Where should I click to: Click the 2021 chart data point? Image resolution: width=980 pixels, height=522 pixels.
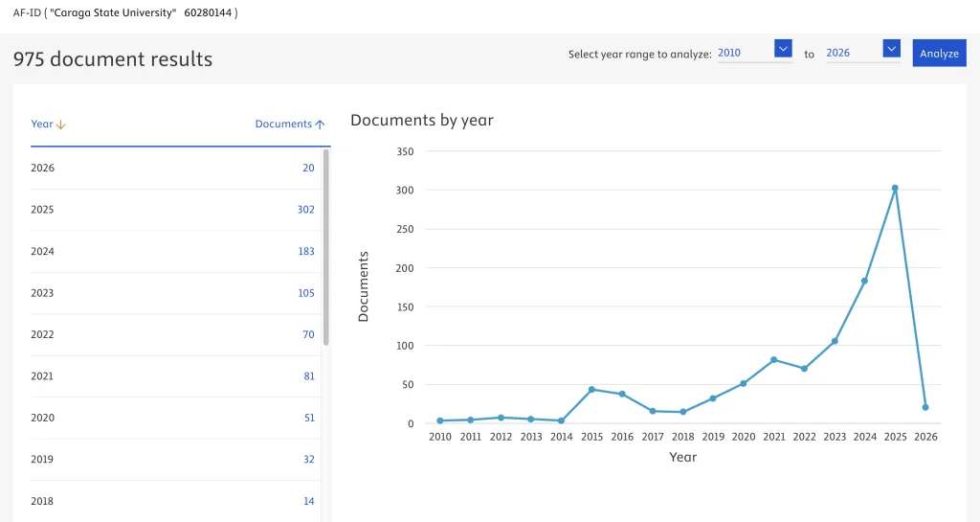point(773,360)
